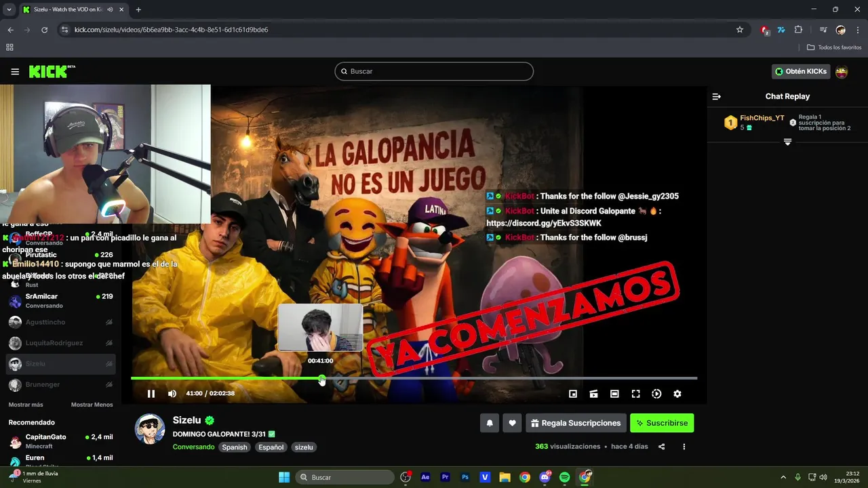The height and width of the screenshot is (488, 868).
Task: Switch the player to fullscreen
Action: click(x=635, y=394)
